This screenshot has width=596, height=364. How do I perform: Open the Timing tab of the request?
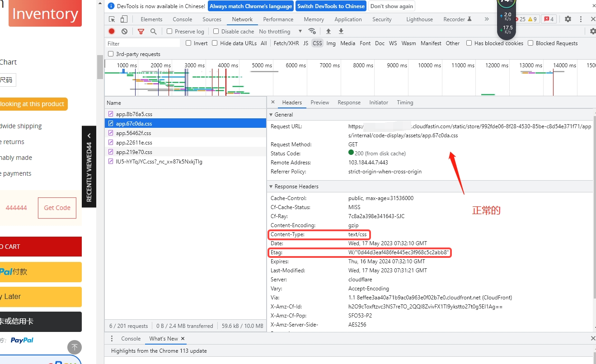click(x=405, y=103)
